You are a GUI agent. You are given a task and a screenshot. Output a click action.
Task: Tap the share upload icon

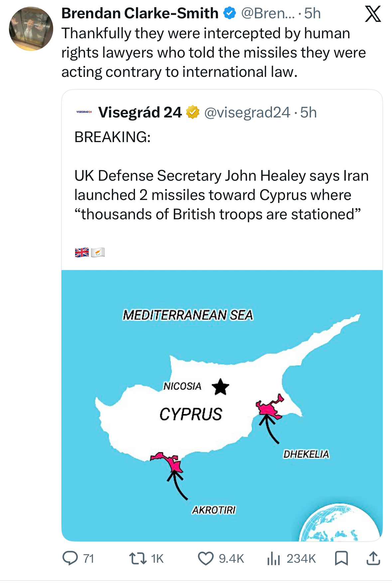click(373, 558)
